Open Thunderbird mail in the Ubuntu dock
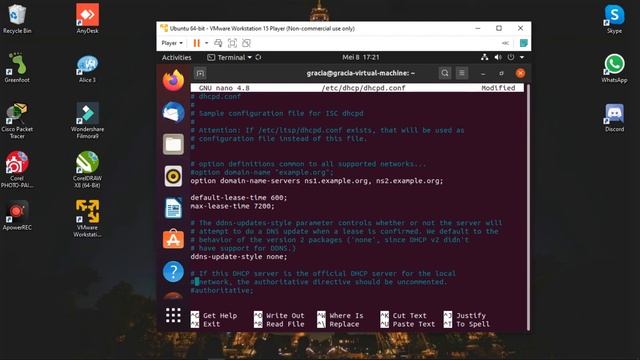This screenshot has height=360, width=640. [173, 112]
